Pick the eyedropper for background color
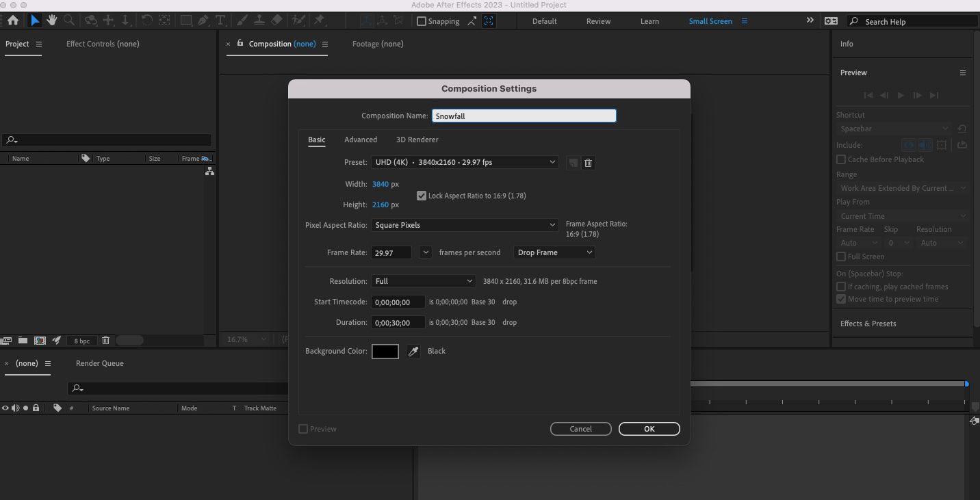The image size is (980, 500). point(413,352)
